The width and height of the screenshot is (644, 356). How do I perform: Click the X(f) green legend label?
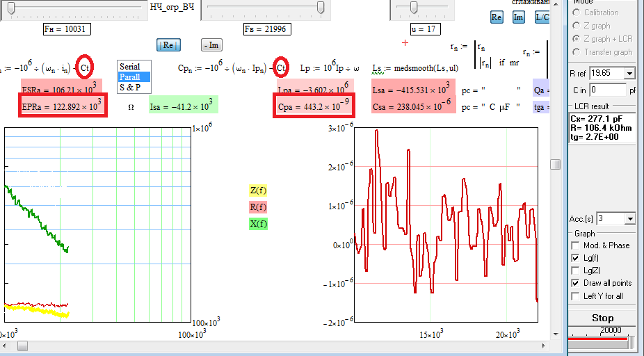tap(258, 224)
